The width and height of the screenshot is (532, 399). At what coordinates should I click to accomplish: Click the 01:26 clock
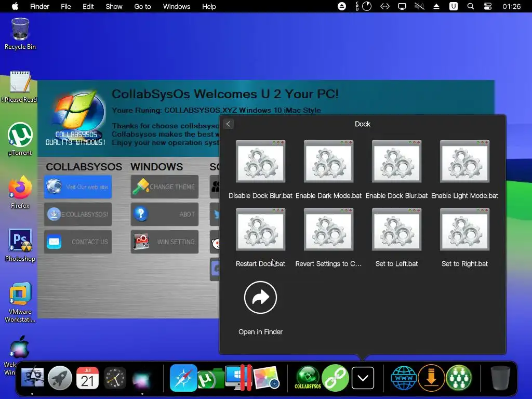point(512,6)
